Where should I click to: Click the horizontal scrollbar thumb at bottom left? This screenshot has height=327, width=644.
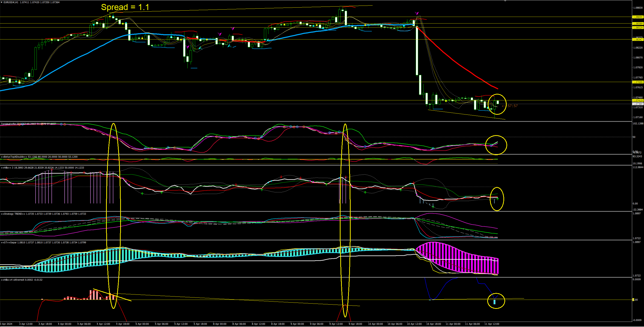point(12,326)
